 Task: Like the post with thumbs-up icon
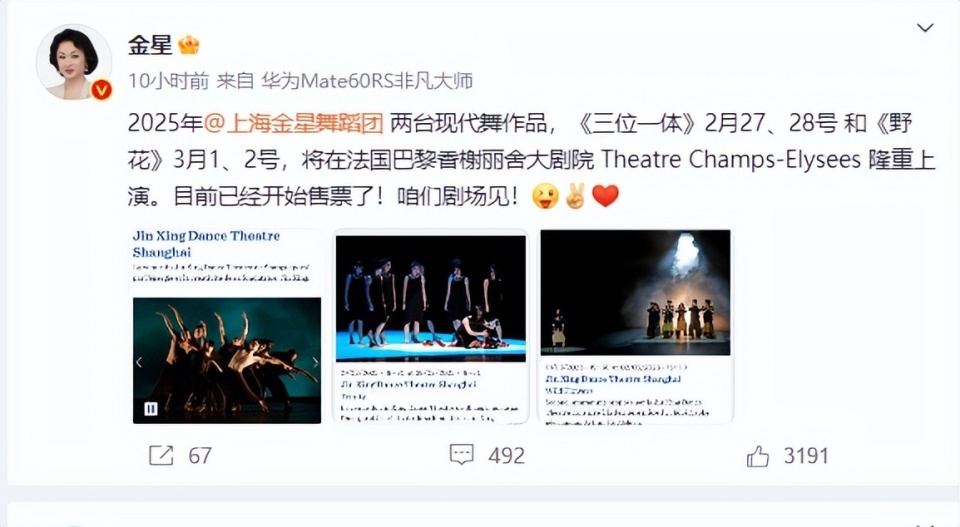tap(758, 456)
